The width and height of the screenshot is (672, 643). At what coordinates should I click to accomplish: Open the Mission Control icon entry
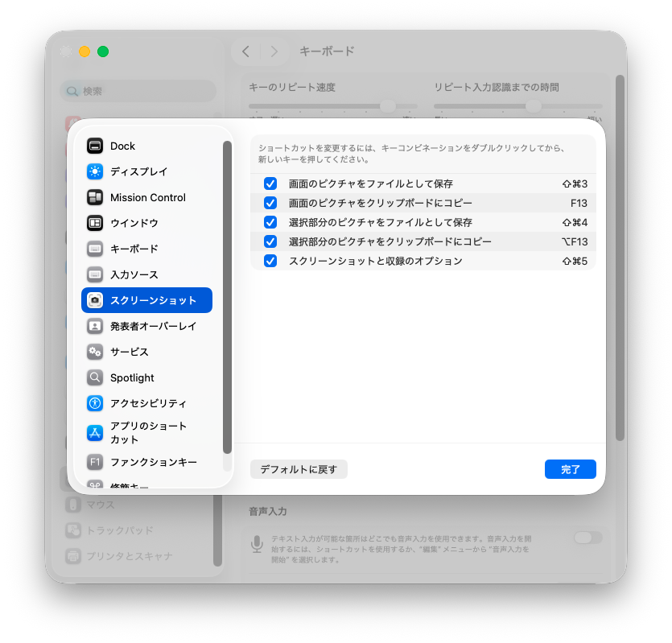tap(95, 197)
